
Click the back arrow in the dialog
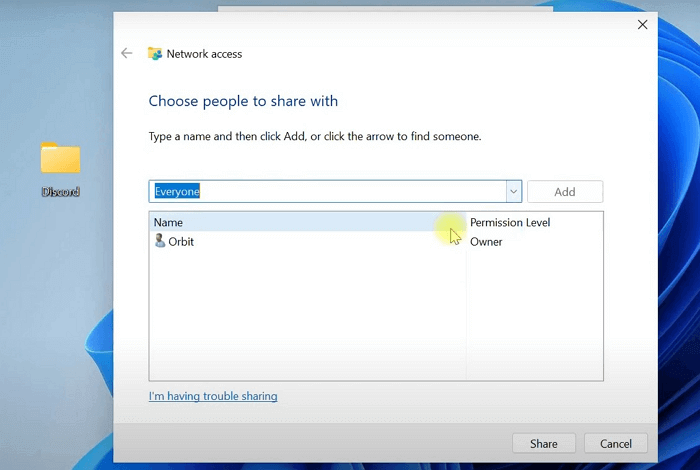click(126, 54)
